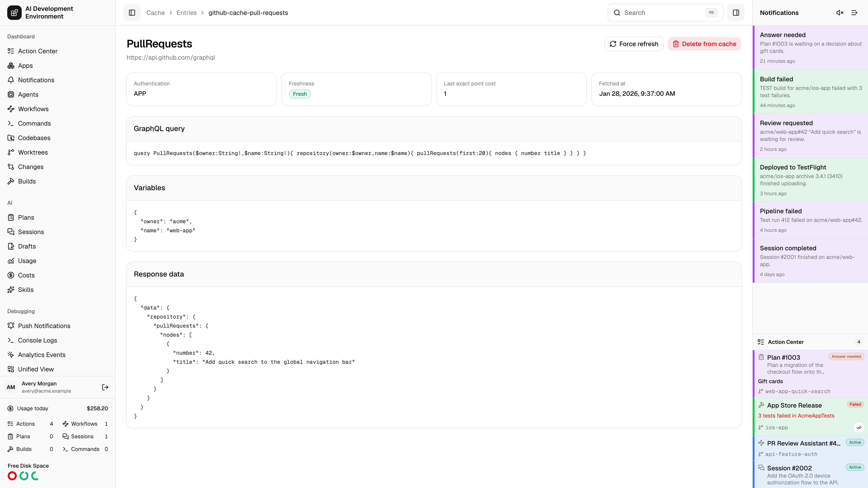This screenshot has width=868, height=488.
Task: Open PR Review Assistant card
Action: click(810, 448)
